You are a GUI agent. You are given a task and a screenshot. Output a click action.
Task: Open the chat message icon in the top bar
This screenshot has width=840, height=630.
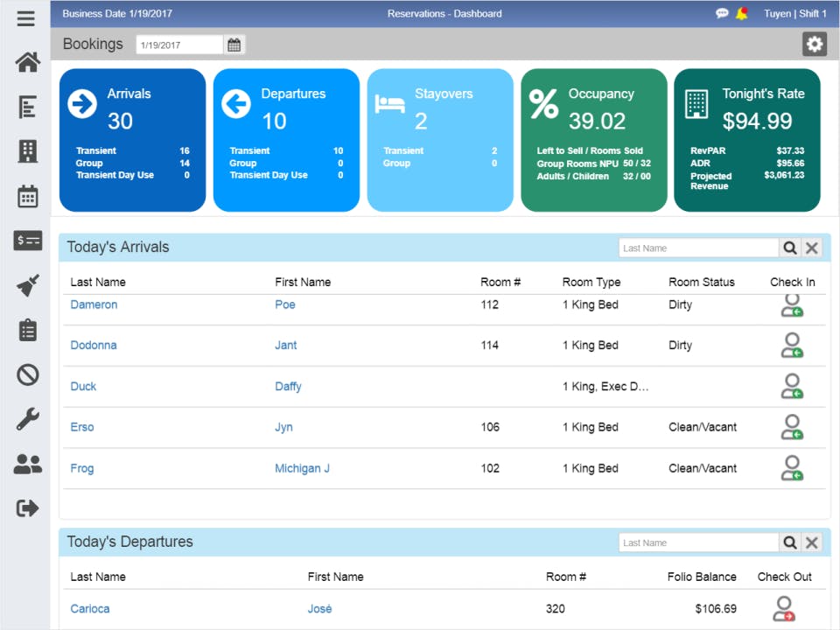(723, 13)
